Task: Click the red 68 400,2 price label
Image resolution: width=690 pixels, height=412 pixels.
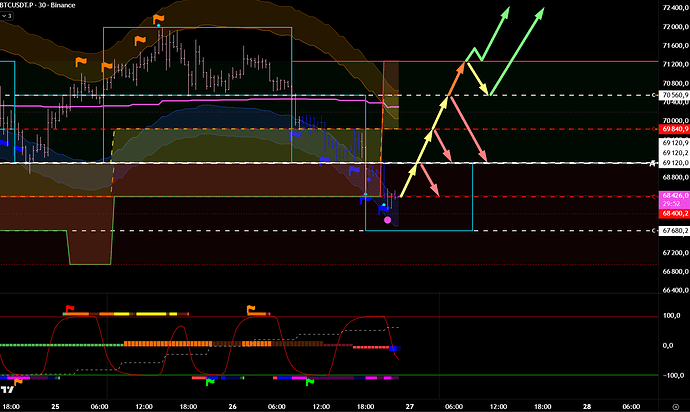Action: pyautogui.click(x=671, y=213)
